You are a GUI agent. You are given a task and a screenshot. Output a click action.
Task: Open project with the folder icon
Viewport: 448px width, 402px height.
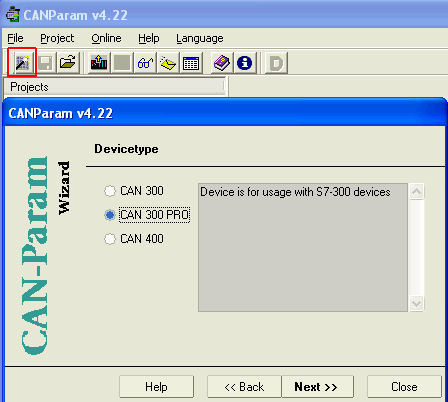68,63
